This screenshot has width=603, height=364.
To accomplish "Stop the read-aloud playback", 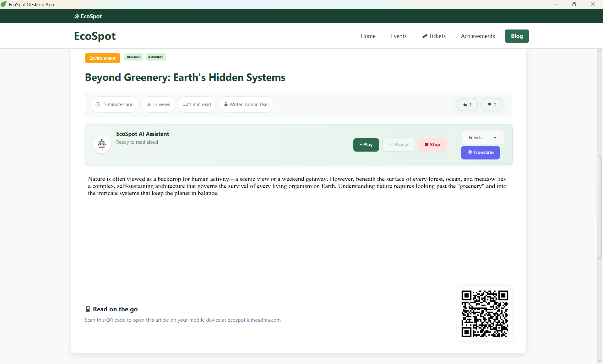I will (x=432, y=145).
